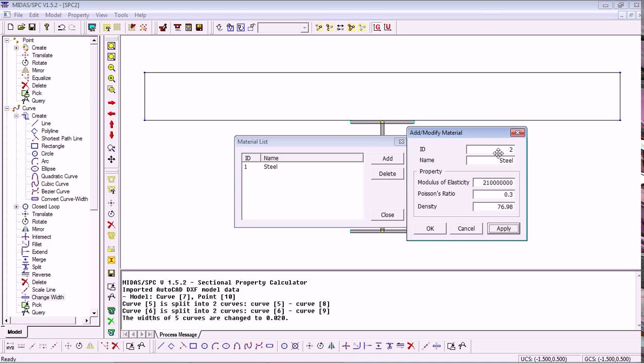This screenshot has width=644, height=363.
Task: Select the Model tab at the bottom left
Action: 15,332
